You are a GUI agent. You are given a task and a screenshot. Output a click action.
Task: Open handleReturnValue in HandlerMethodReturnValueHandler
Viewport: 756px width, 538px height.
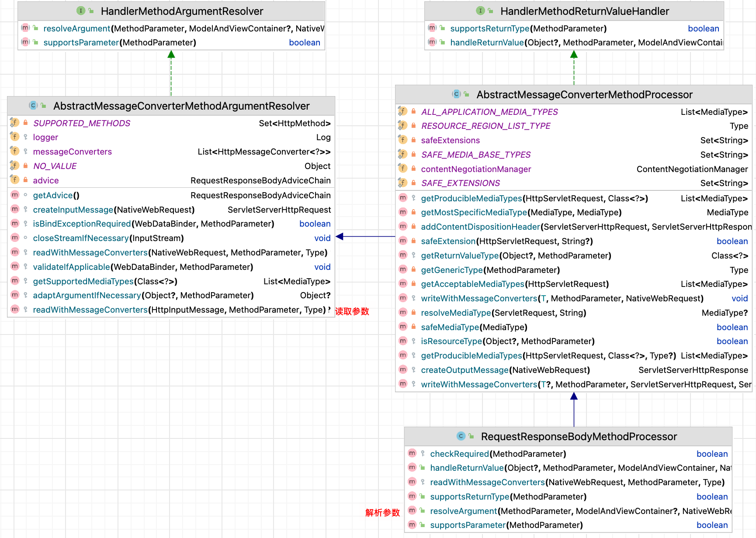click(x=486, y=42)
